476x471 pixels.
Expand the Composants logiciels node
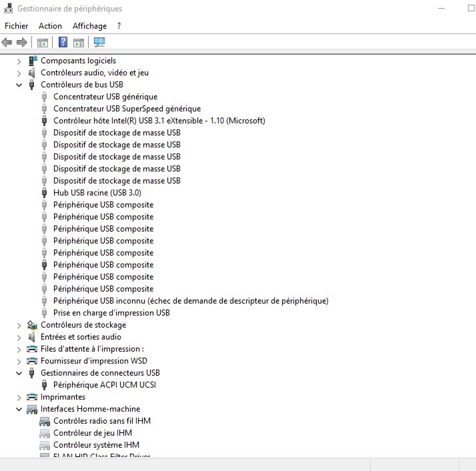[x=19, y=61]
